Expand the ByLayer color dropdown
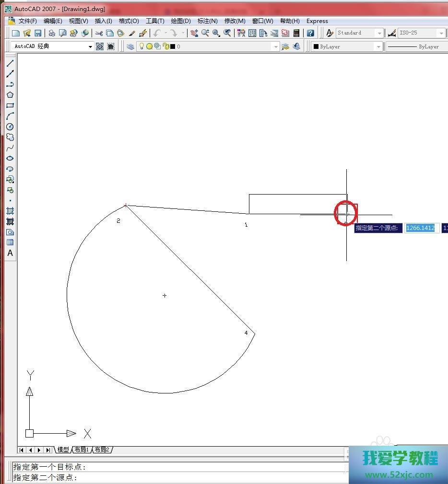Screen dimensions: 448x484 coord(378,46)
